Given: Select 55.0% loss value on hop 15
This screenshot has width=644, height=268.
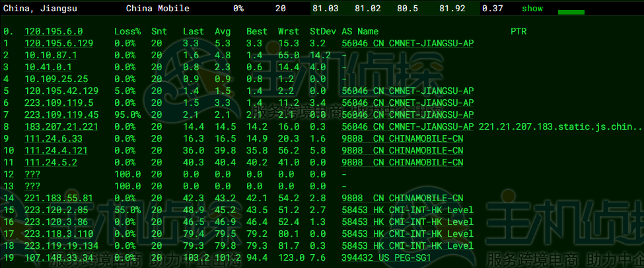Looking at the screenshot, I should pyautogui.click(x=127, y=210).
